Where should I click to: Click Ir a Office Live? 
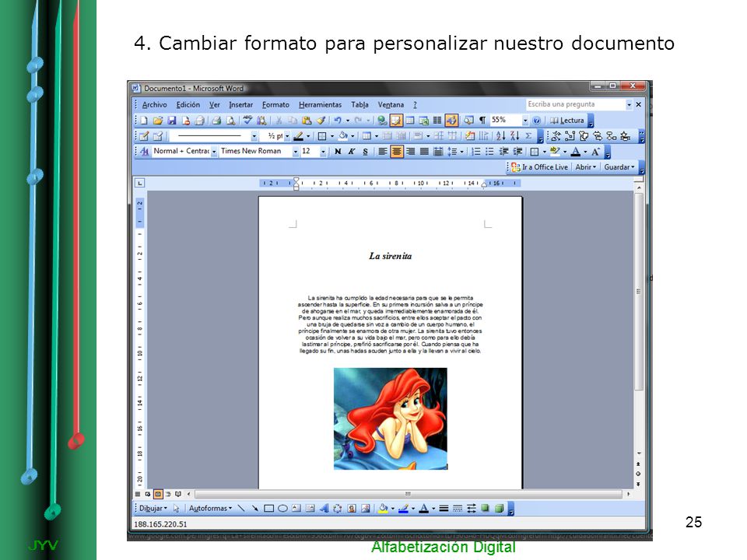pyautogui.click(x=539, y=167)
